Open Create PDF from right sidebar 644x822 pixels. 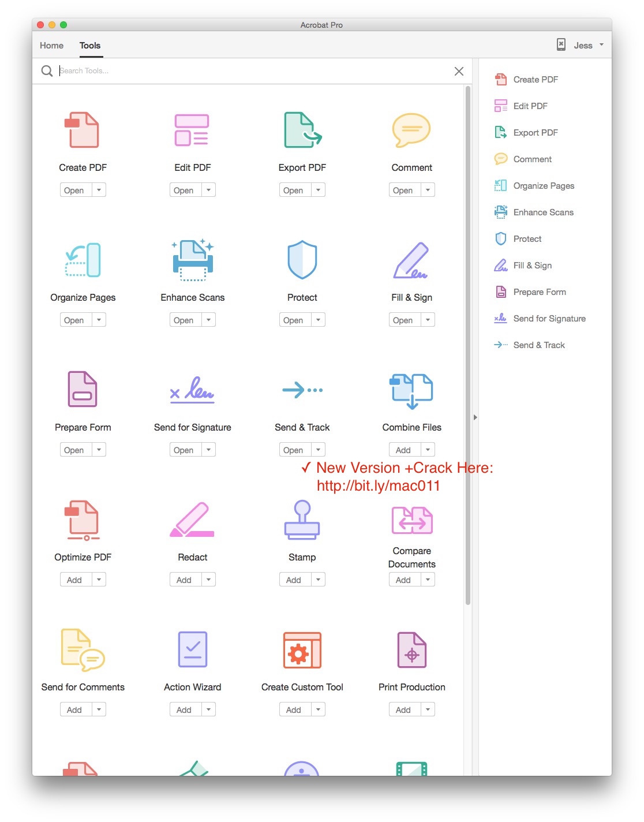tap(526, 80)
